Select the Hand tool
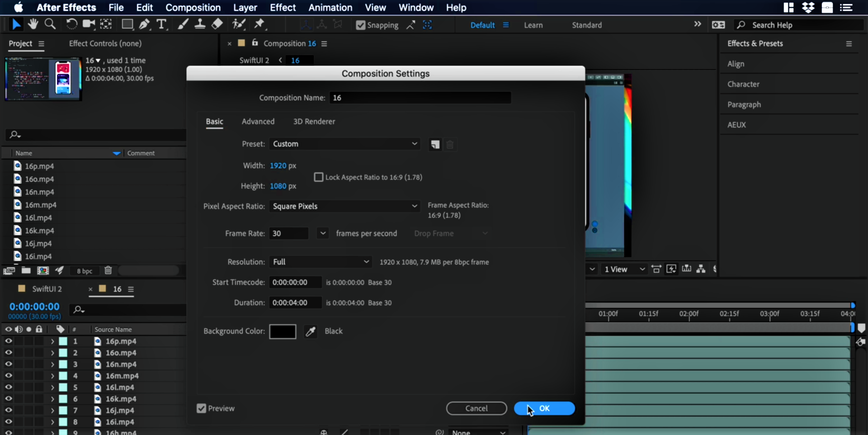This screenshot has height=435, width=868. [x=33, y=24]
